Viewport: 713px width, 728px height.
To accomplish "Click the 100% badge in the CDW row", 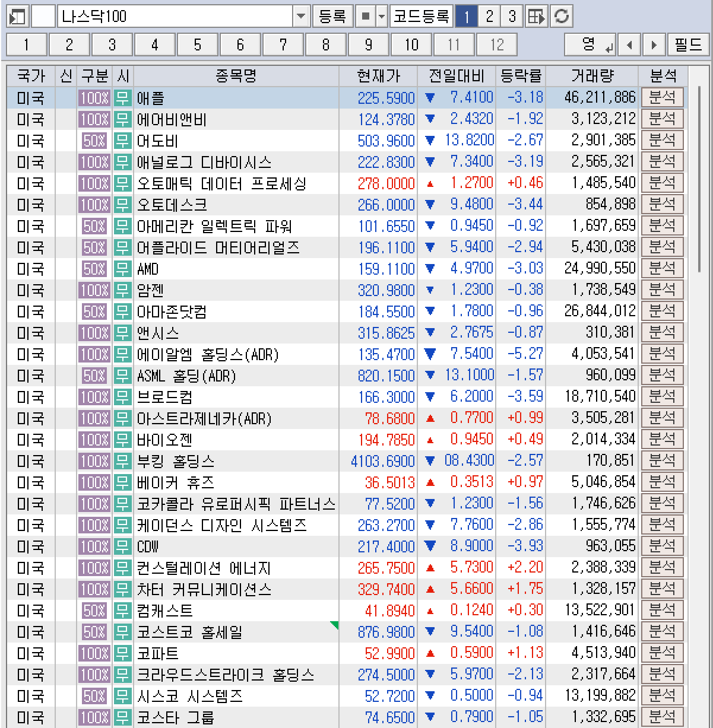I will tap(94, 546).
